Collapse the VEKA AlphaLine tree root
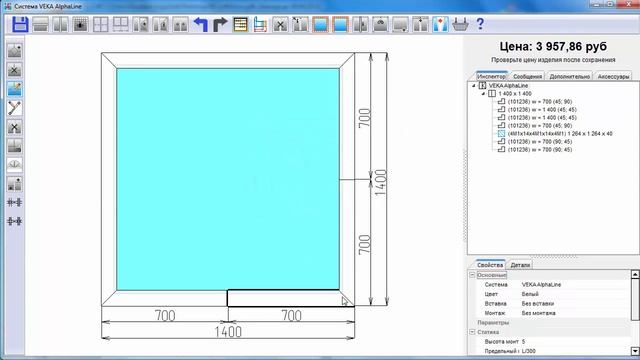Screen dimensions: 640x360 pos(473,86)
